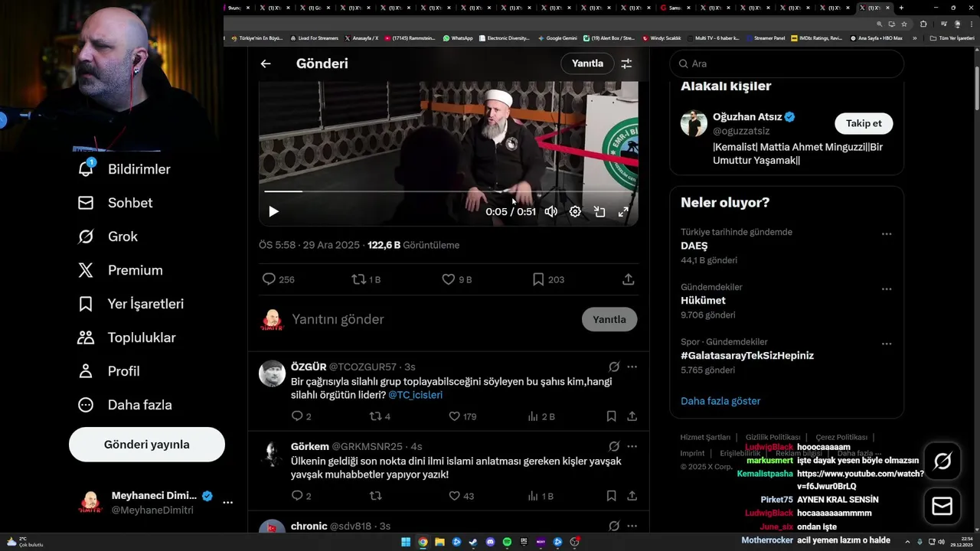Open Bildirimler notifications
Image resolution: width=980 pixels, height=551 pixels.
click(x=124, y=169)
